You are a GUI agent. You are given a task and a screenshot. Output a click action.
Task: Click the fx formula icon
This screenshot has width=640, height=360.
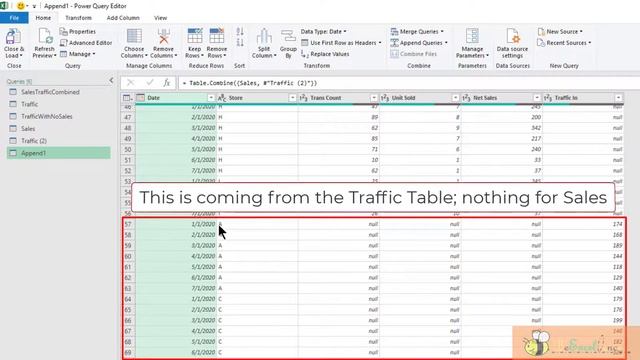(167, 83)
